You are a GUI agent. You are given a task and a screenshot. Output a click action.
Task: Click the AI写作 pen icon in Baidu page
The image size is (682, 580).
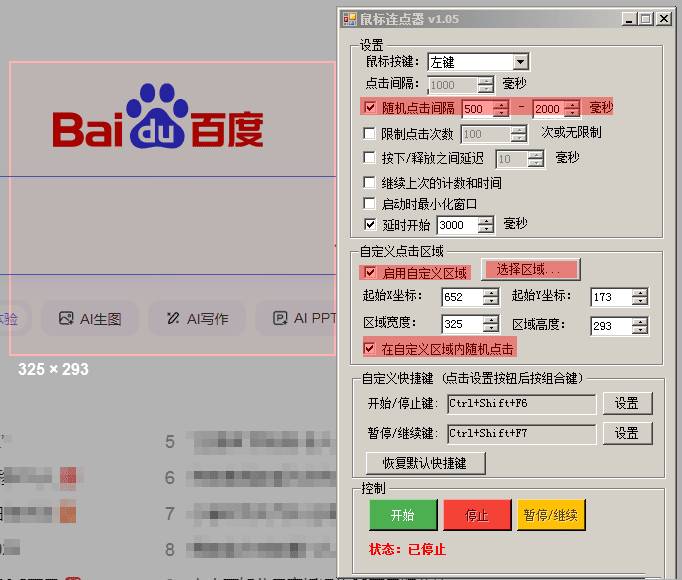[173, 318]
